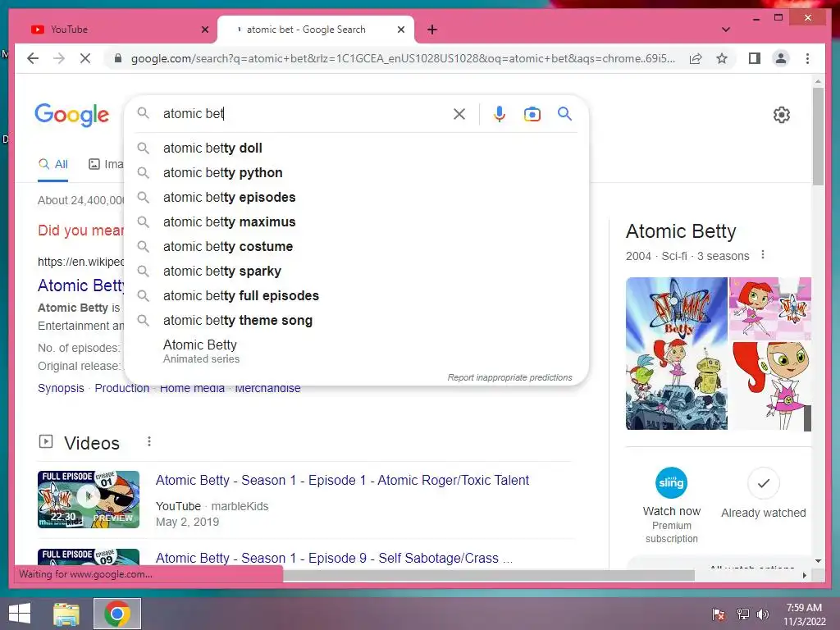
Task: Bookmark this page with the star icon
Action: (722, 58)
